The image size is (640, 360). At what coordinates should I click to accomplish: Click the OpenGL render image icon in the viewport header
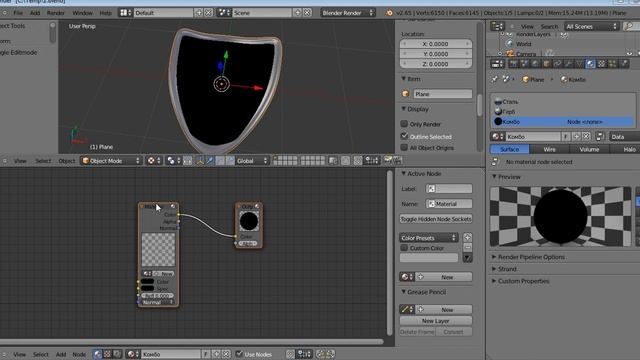click(x=388, y=161)
